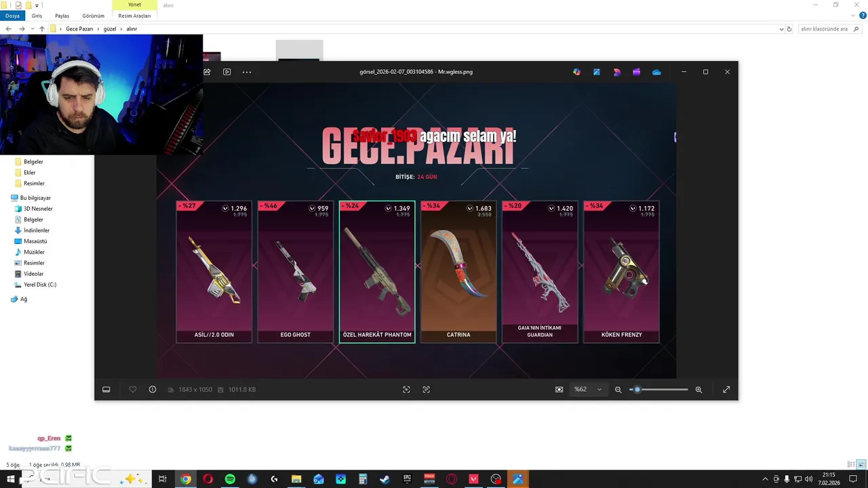868x488 pixels.
Task: Open Steam from taskbar
Action: (384, 479)
